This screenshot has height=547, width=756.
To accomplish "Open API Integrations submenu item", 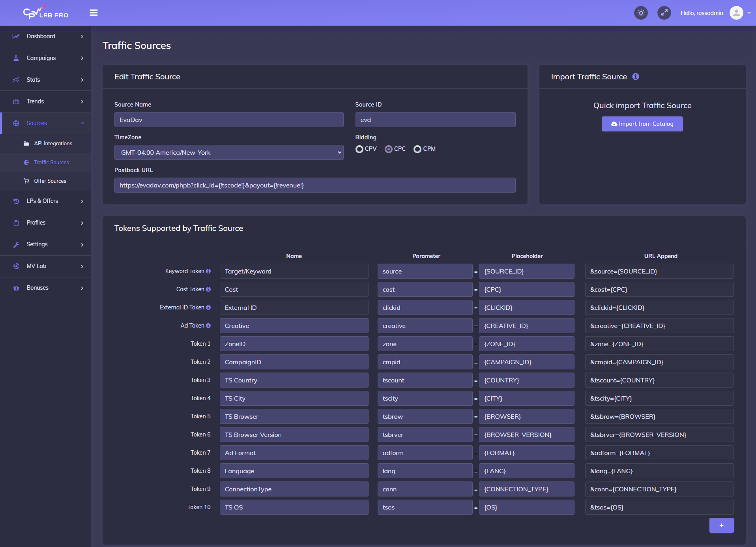I will coord(53,143).
